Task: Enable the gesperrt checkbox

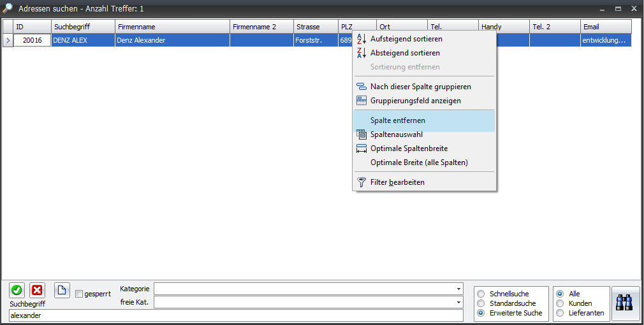Action: click(79, 294)
